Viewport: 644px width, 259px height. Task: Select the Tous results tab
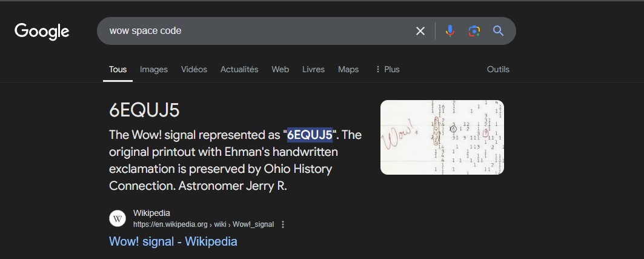[x=118, y=69]
